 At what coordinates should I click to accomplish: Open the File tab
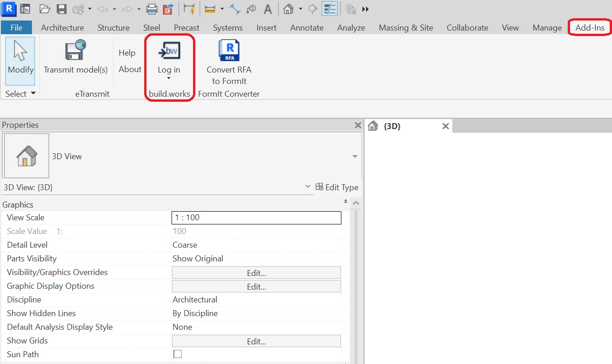[16, 27]
